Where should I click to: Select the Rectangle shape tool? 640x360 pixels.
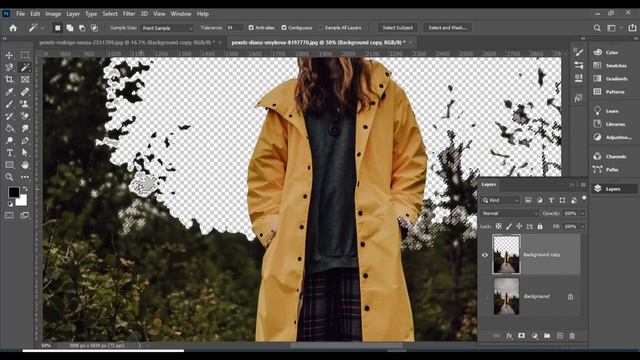(x=9, y=165)
